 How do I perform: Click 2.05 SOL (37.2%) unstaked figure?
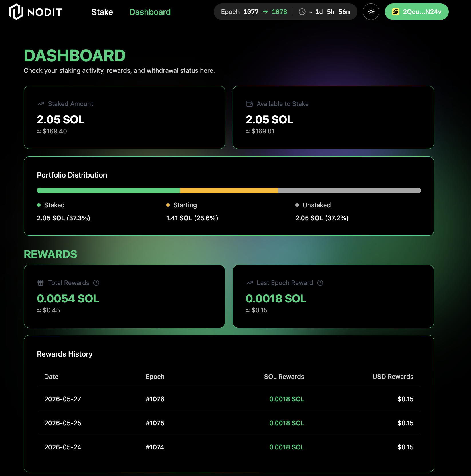[322, 218]
